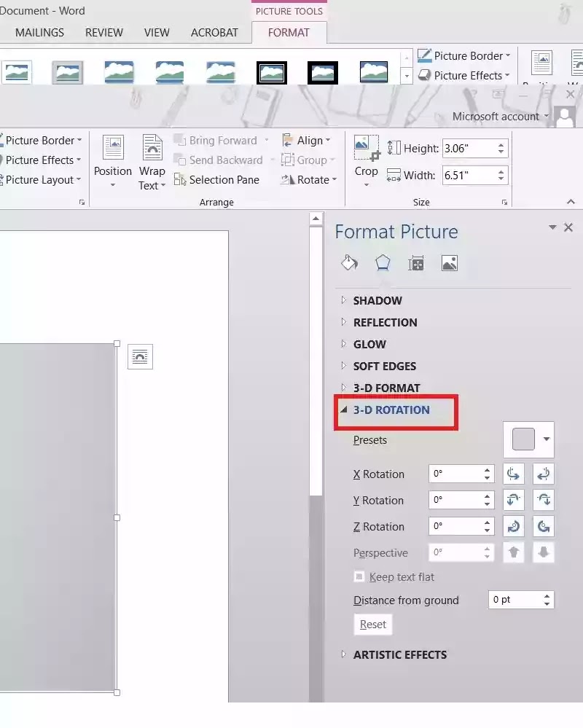Expand the Soft Edges section
The height and width of the screenshot is (728, 583).
tap(343, 365)
